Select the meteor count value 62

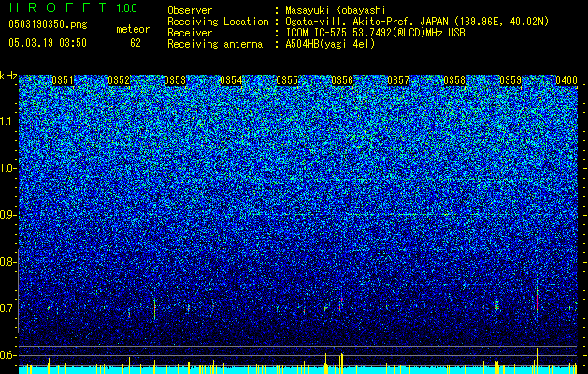coord(136,43)
